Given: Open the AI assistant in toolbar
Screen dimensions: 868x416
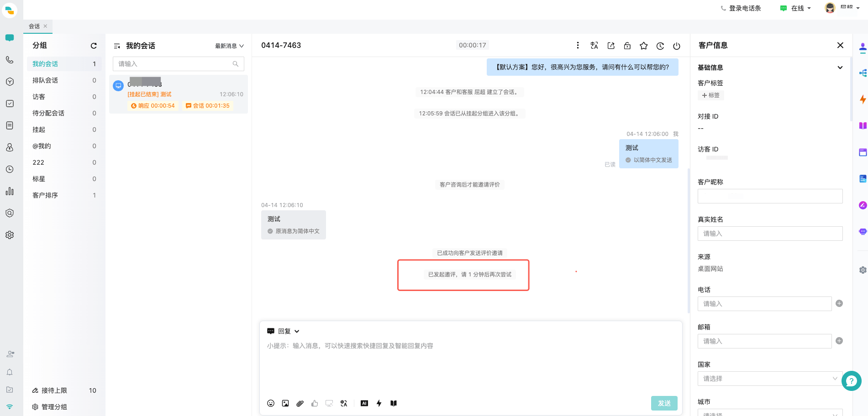Looking at the screenshot, I should (364, 403).
